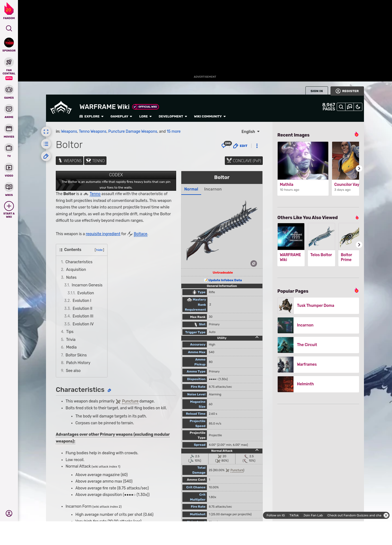This screenshot has width=392, height=545.
Task: Hide the Contents table
Action: click(x=99, y=250)
